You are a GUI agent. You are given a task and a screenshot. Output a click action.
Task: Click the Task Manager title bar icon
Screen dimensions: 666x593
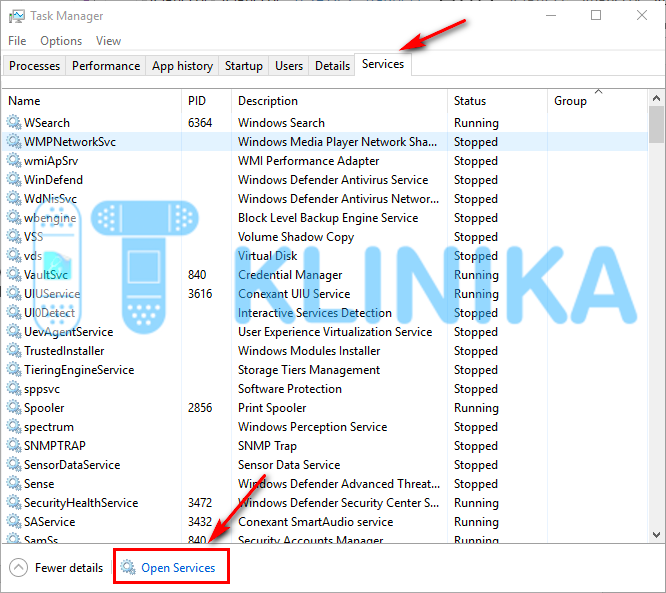point(15,16)
